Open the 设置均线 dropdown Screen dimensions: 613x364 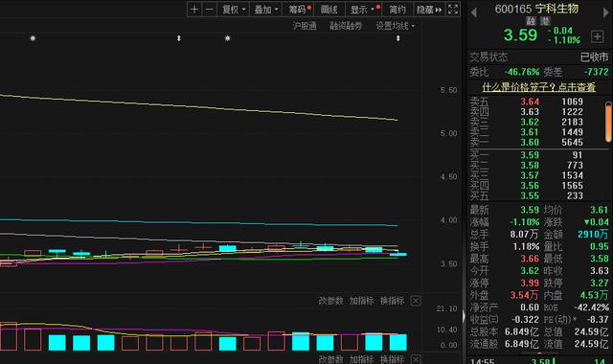coord(396,26)
